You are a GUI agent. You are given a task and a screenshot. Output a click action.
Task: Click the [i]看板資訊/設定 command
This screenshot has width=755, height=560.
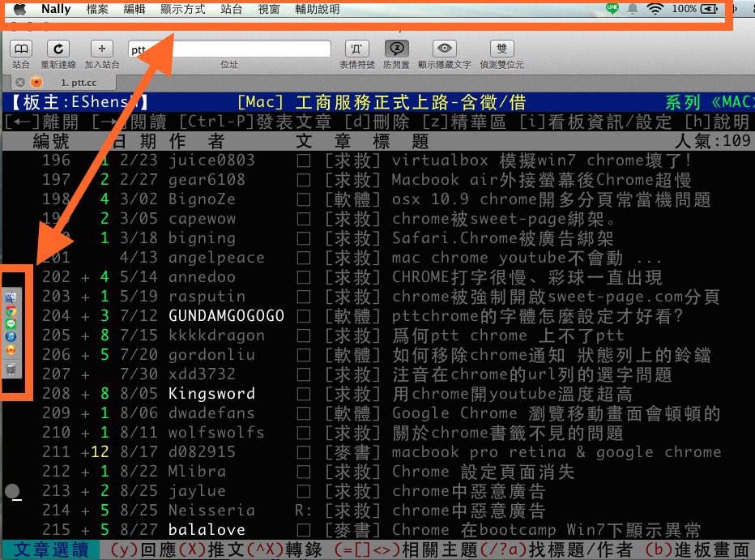coord(595,122)
